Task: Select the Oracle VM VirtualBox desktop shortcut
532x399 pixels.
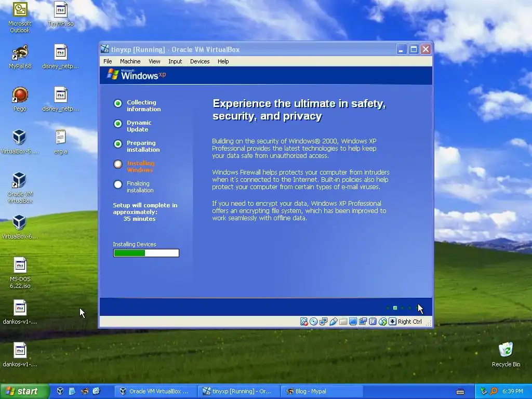Action: click(20, 188)
